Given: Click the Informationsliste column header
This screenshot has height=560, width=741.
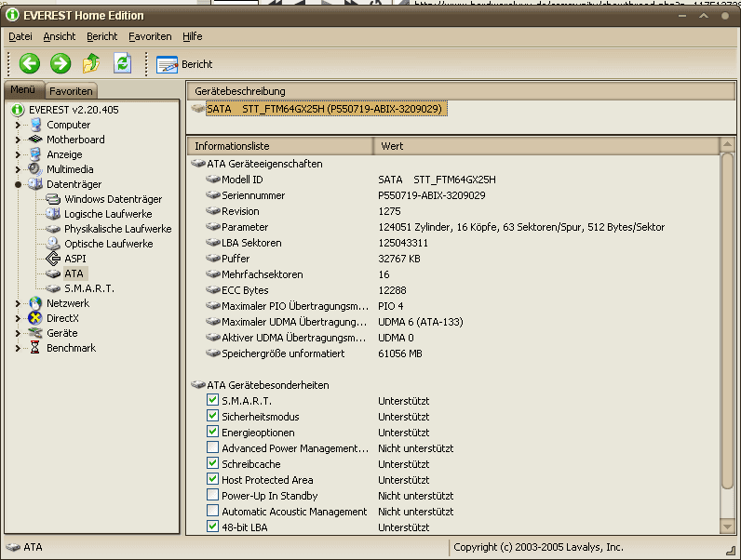Looking at the screenshot, I should coord(280,146).
